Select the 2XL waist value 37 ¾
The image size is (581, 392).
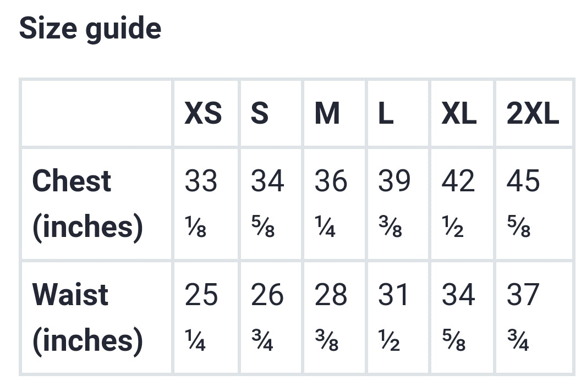coord(523,317)
